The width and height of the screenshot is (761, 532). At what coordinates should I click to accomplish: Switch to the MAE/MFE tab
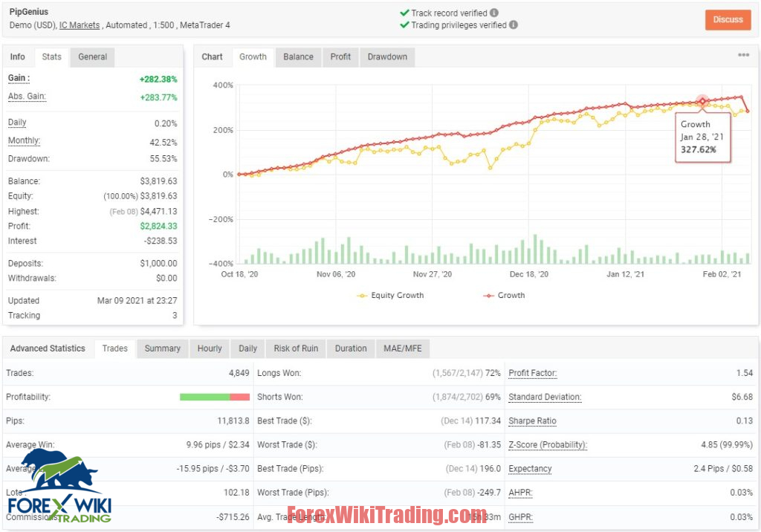coord(403,348)
